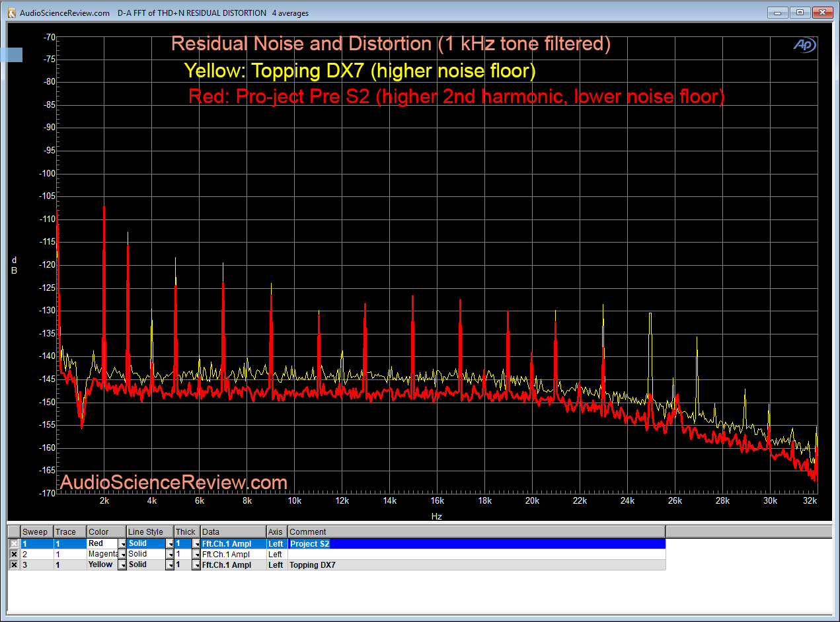Click the empty comment cell of sweep 2

click(x=477, y=554)
